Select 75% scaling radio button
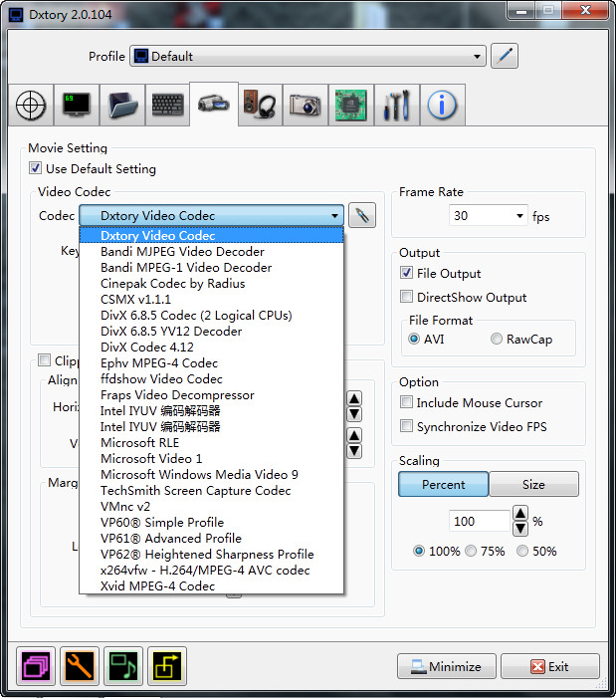 471,551
